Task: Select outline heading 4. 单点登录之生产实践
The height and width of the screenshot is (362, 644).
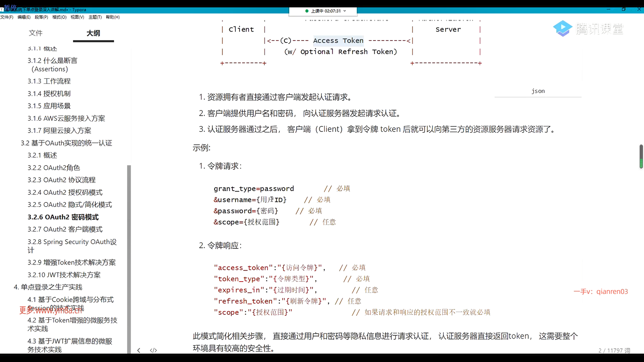Action: [48, 287]
